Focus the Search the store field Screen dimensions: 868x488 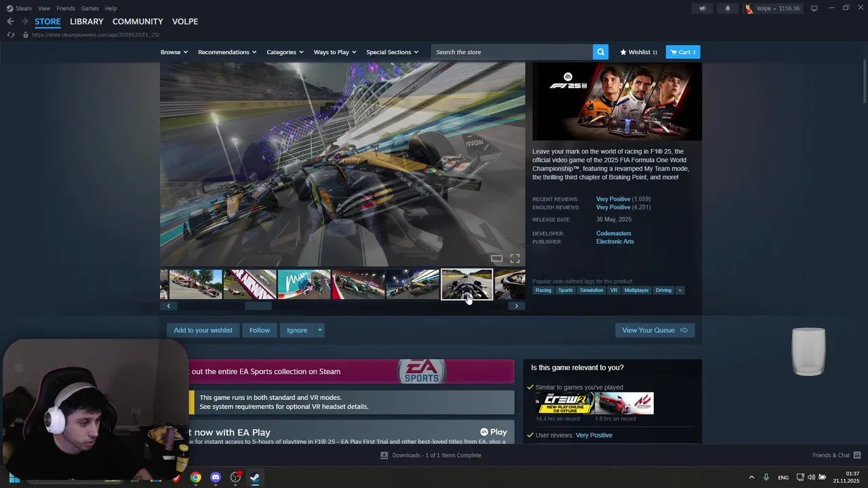pos(512,52)
